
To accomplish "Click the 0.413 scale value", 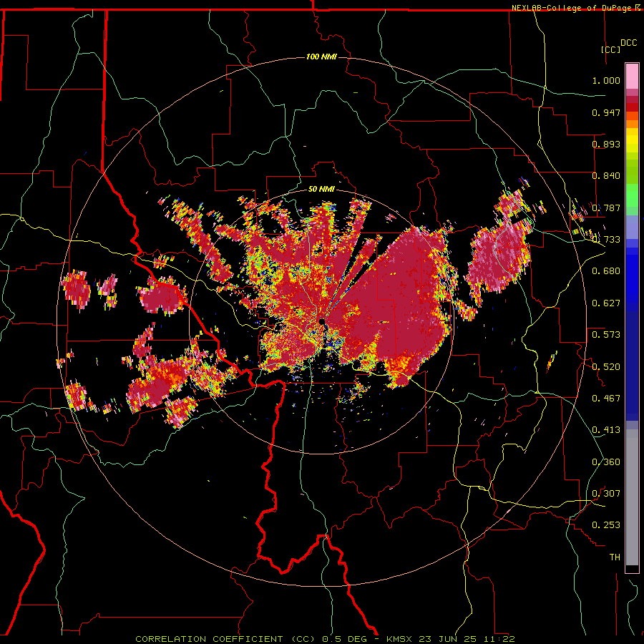I will 606,430.
